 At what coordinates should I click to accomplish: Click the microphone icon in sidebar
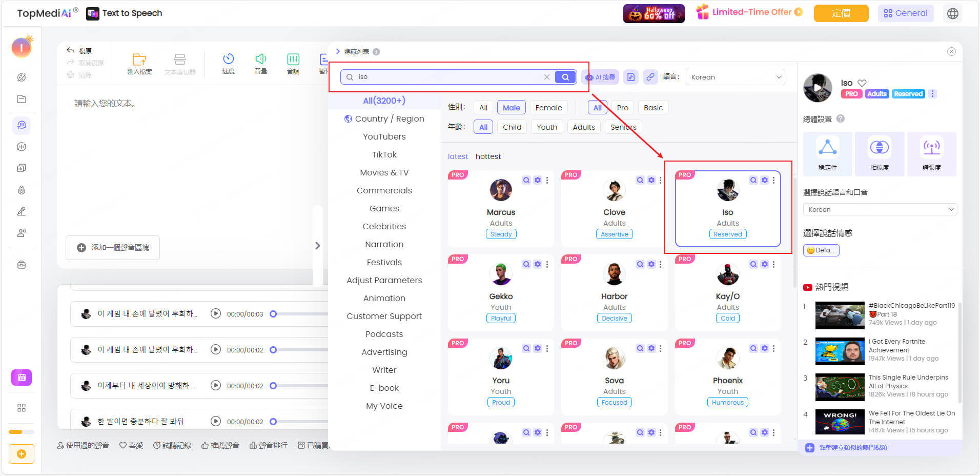pos(22,190)
